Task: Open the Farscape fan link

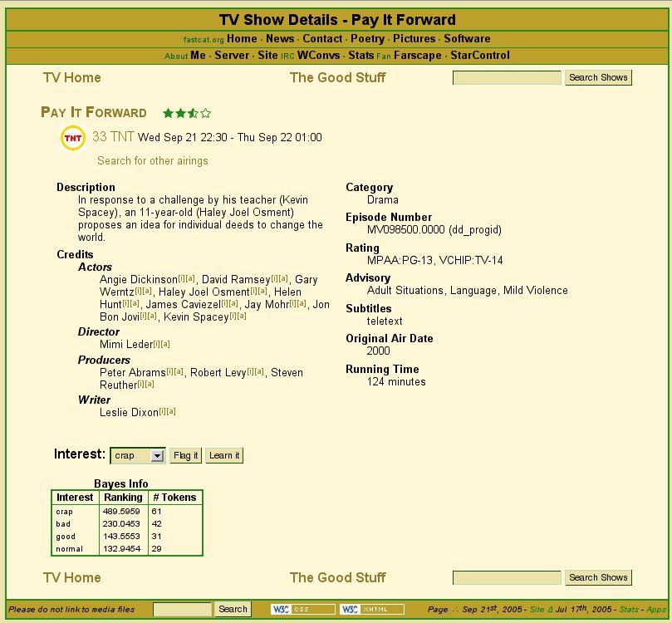Action: pyautogui.click(x=418, y=56)
